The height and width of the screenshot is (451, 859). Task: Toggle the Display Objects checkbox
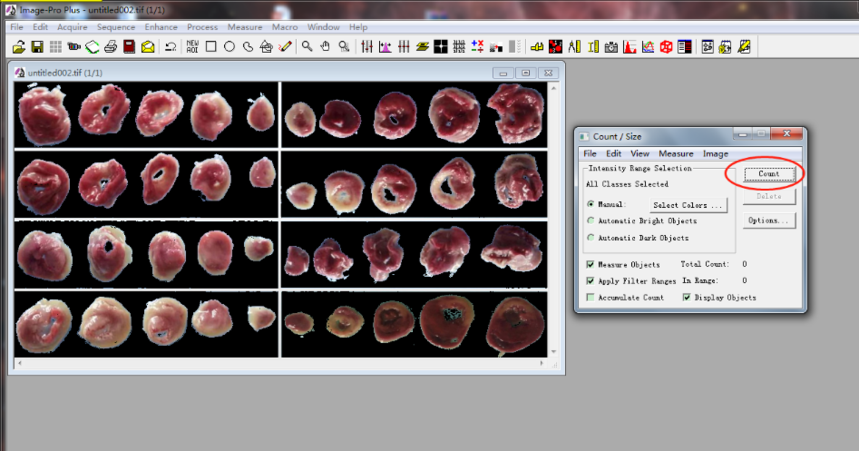687,297
